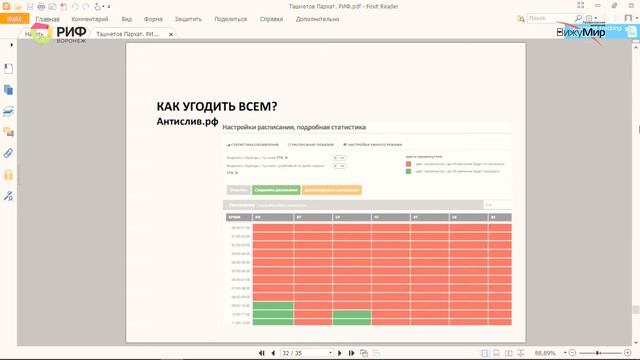Click the vertical scrollbar down arrow
The image size is (640, 360).
[x=636, y=343]
